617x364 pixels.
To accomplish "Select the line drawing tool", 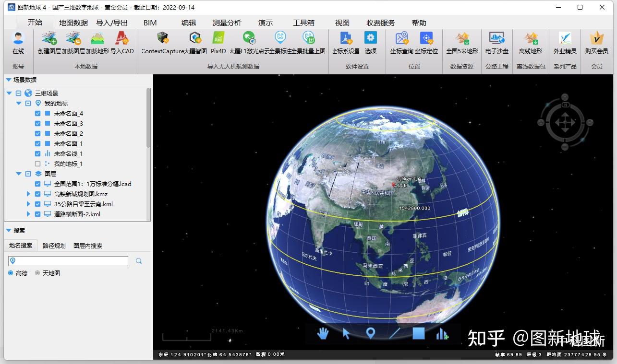I will click(x=395, y=333).
